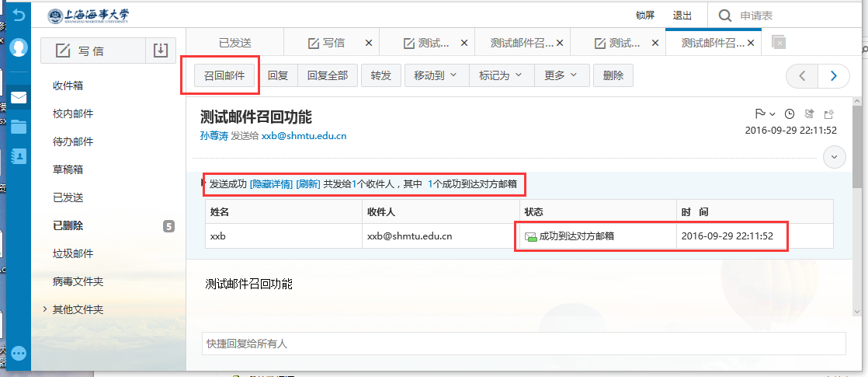
Task: Collapse message header with round chevron button
Action: tap(835, 156)
